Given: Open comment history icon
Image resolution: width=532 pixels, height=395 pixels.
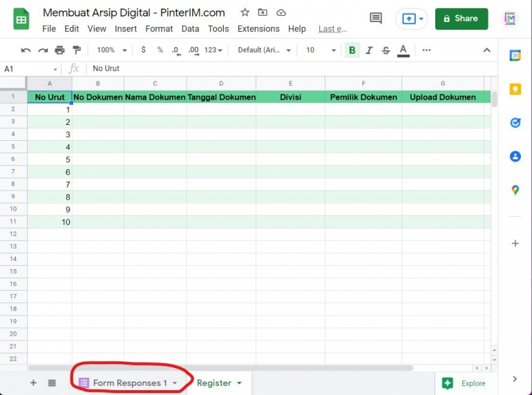Looking at the screenshot, I should coord(376,19).
